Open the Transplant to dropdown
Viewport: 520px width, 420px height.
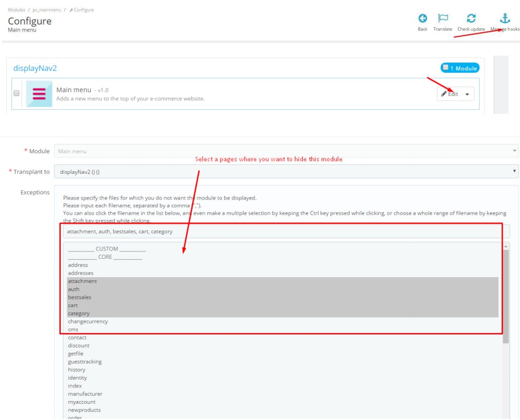(286, 172)
